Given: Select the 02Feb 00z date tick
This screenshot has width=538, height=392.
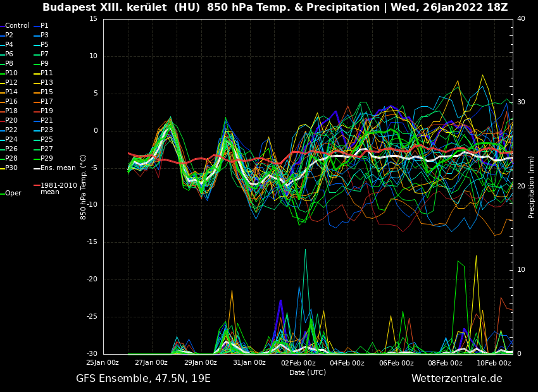Looking at the screenshot, I should tap(298, 363).
